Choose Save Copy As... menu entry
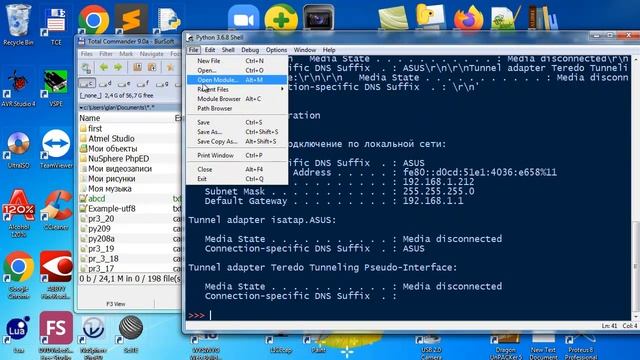 pyautogui.click(x=237, y=142)
